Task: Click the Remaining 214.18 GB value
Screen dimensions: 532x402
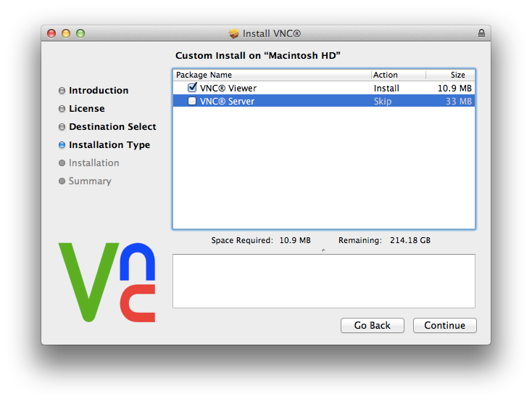Action: (x=410, y=240)
